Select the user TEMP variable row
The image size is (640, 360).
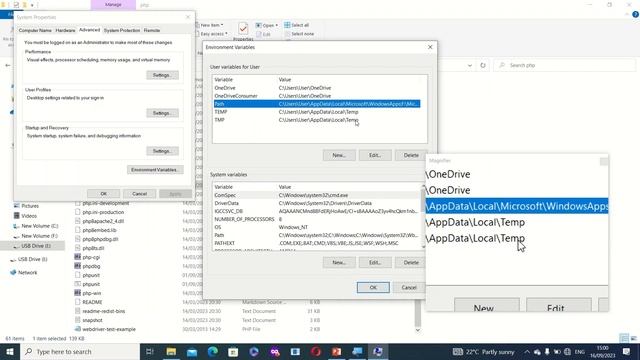click(317, 112)
